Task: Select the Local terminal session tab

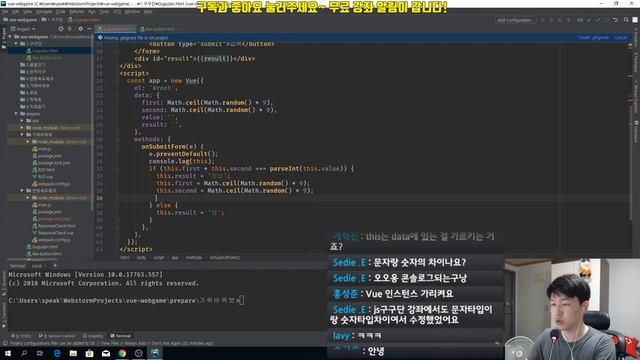Action: click(x=37, y=266)
